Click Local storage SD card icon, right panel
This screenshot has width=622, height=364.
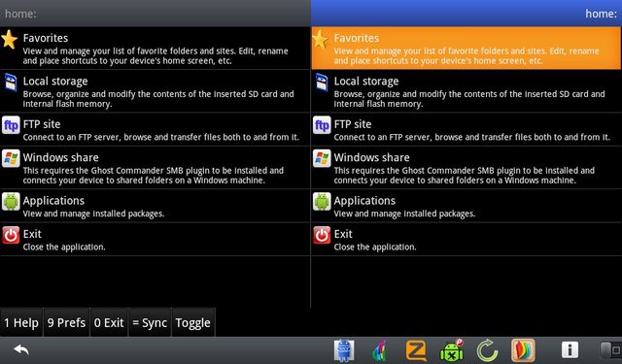pos(322,83)
